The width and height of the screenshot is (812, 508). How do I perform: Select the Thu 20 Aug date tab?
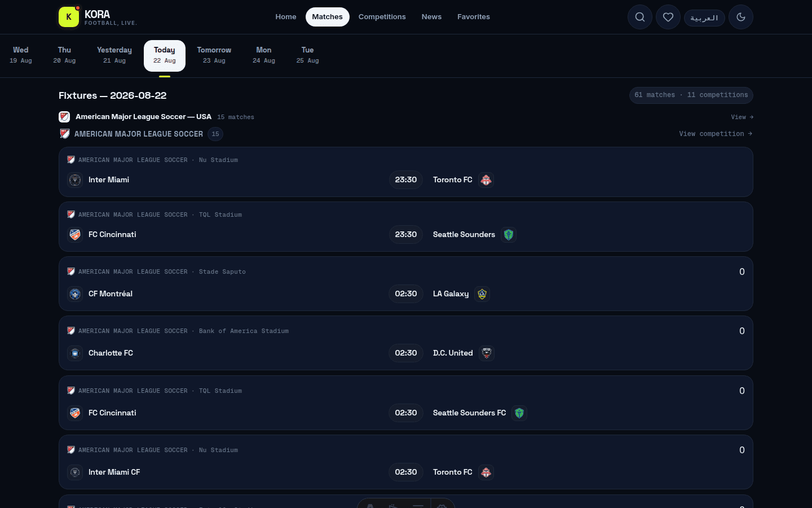click(64, 55)
